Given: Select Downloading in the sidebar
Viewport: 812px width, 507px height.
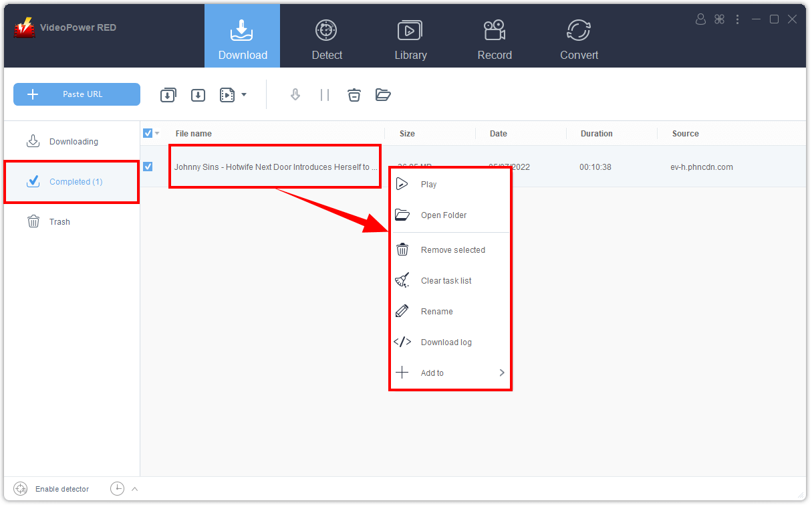Looking at the screenshot, I should [x=72, y=142].
